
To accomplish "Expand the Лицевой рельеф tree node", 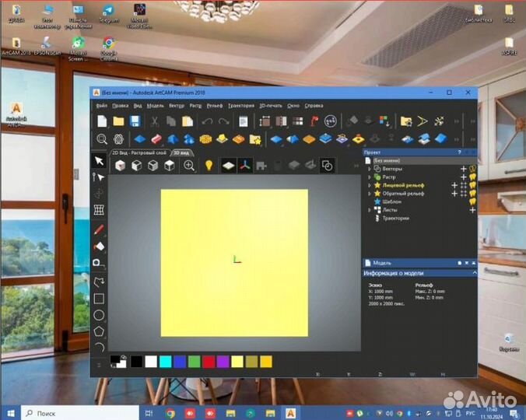I will point(370,185).
